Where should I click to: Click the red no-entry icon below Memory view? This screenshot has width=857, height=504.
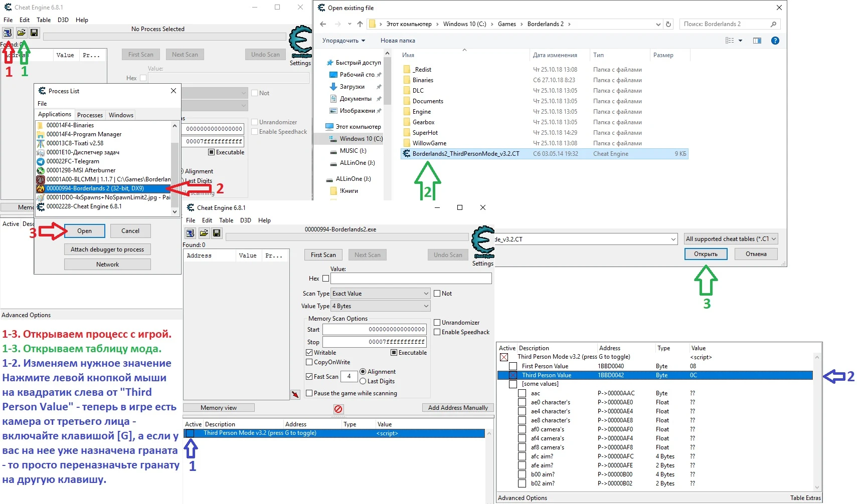pyautogui.click(x=338, y=409)
